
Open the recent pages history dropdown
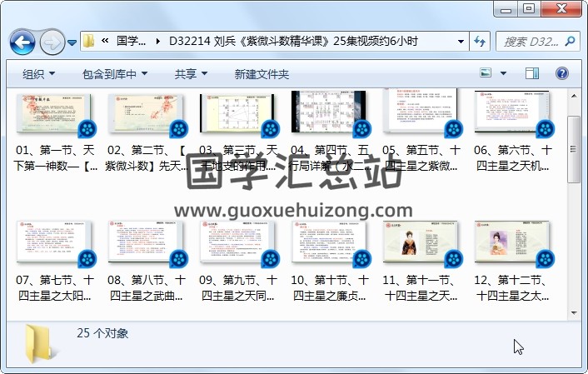72,42
